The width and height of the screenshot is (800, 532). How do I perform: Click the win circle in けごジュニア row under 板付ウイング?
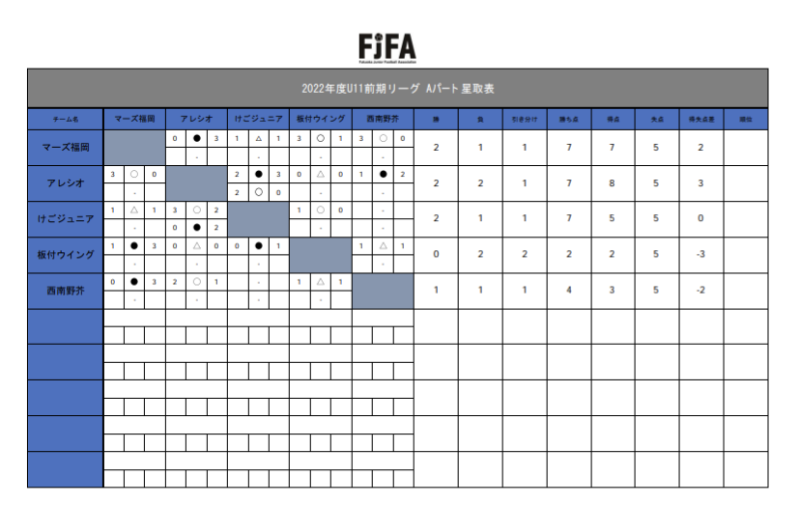(x=321, y=210)
